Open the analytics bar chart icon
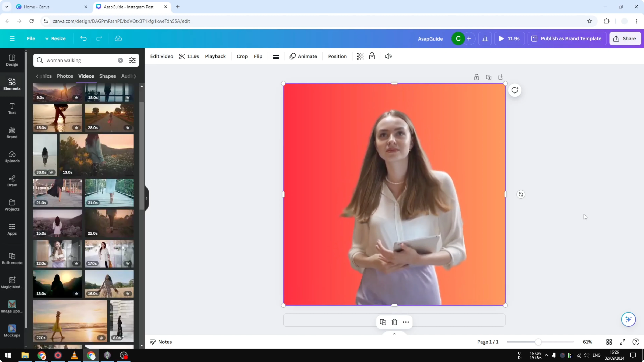This screenshot has height=362, width=644. pyautogui.click(x=485, y=38)
